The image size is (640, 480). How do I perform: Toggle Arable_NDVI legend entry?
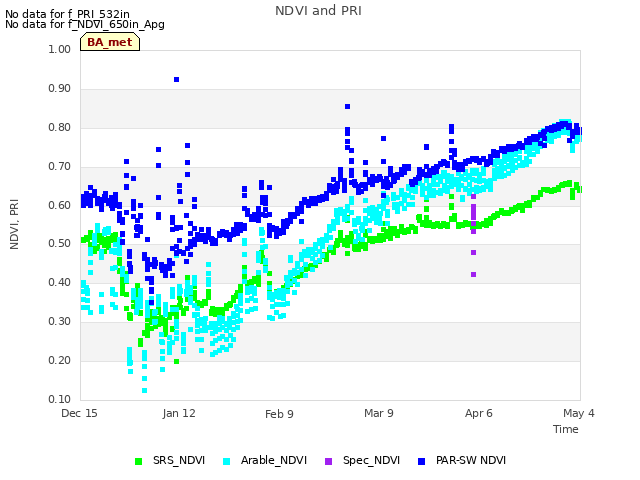pos(265,460)
